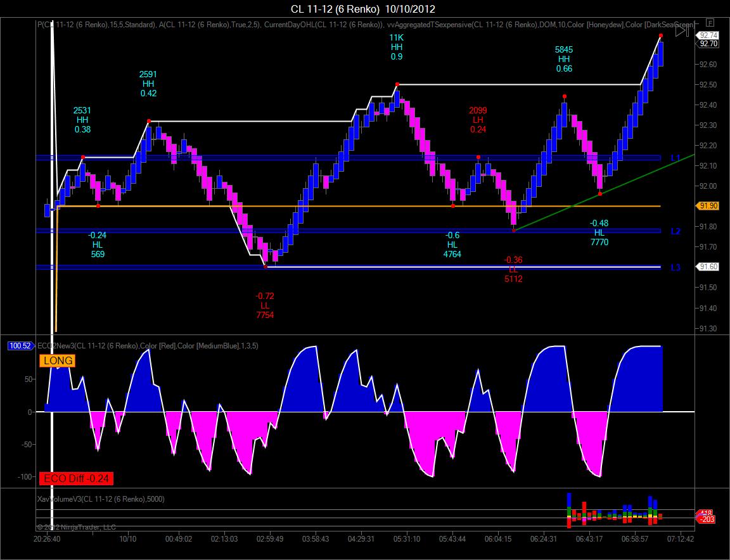Select the -0.24 HL 569 annotation
Screen dimensions: 730x560
click(98, 245)
